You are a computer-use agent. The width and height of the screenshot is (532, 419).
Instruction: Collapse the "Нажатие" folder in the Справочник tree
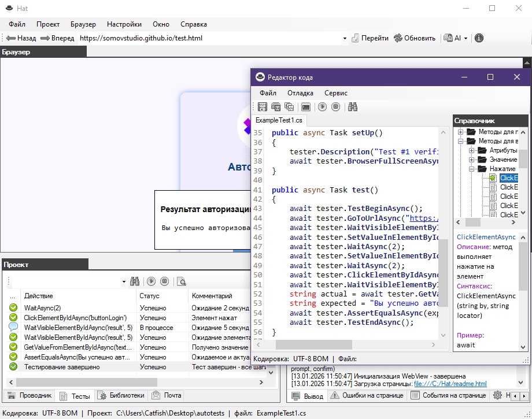pos(472,169)
